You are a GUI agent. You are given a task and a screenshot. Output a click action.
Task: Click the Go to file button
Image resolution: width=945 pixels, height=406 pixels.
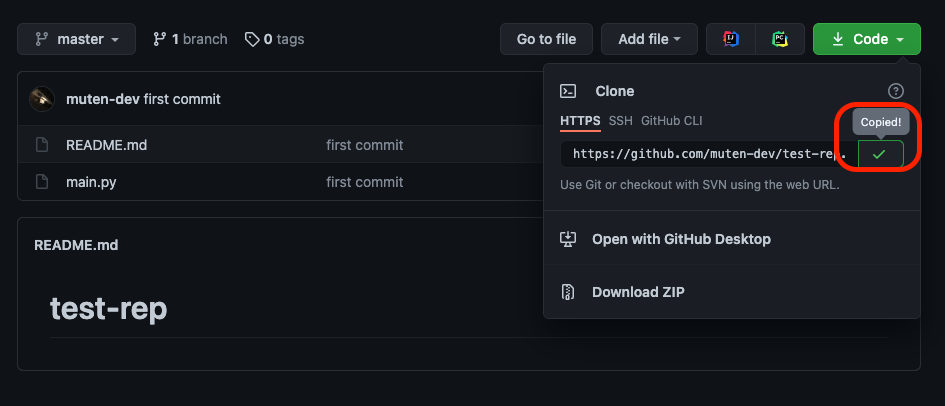(546, 39)
